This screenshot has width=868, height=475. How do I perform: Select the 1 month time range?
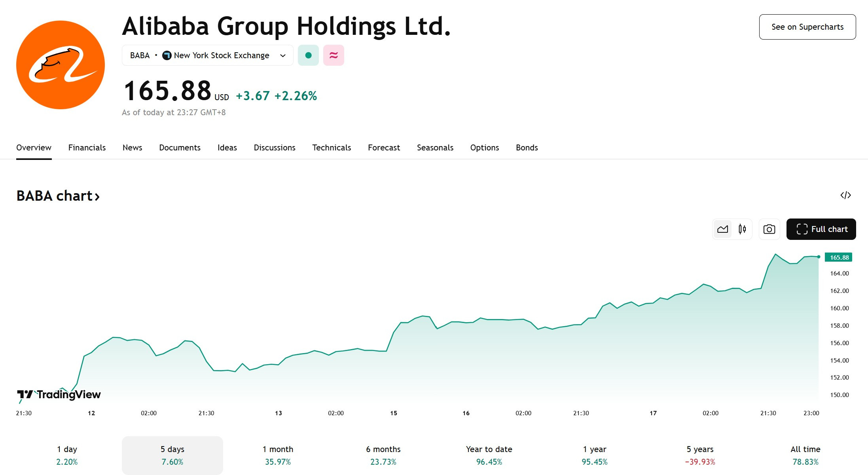point(278,455)
